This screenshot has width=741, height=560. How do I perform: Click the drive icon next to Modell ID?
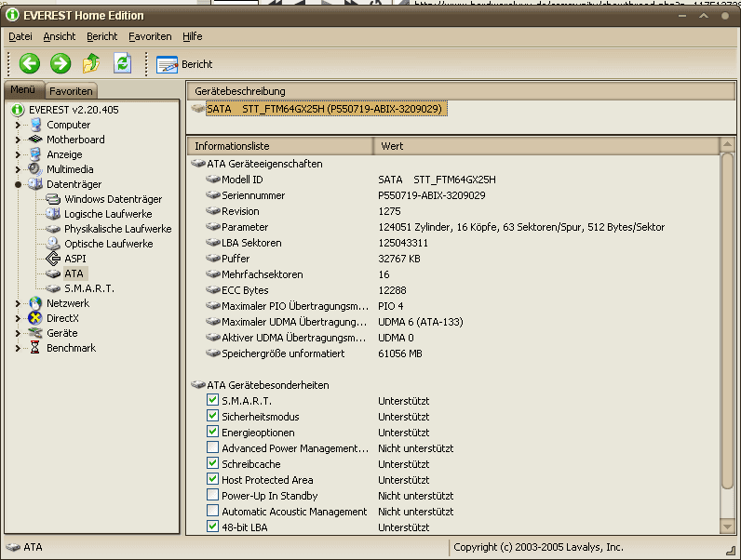click(213, 180)
